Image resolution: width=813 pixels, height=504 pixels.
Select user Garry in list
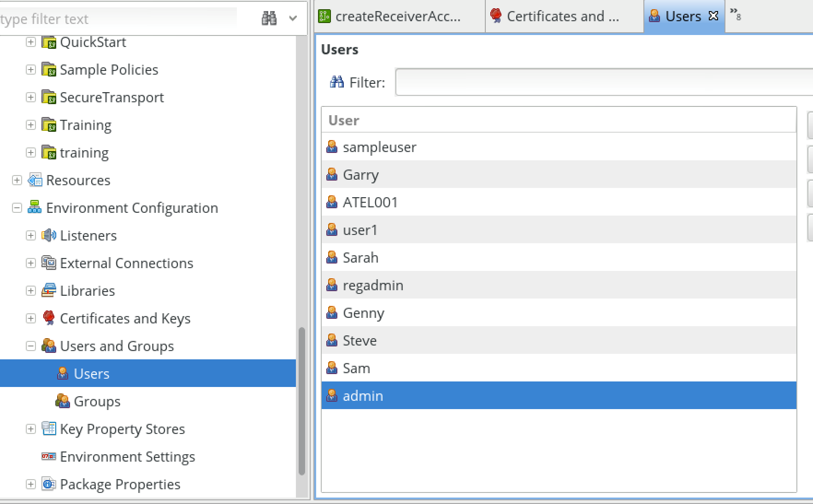pos(559,174)
